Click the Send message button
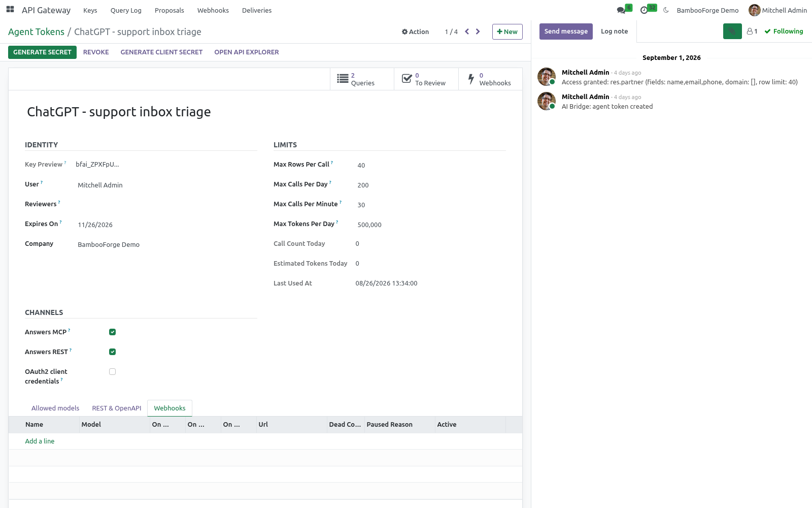This screenshot has width=812, height=508. coord(566,31)
